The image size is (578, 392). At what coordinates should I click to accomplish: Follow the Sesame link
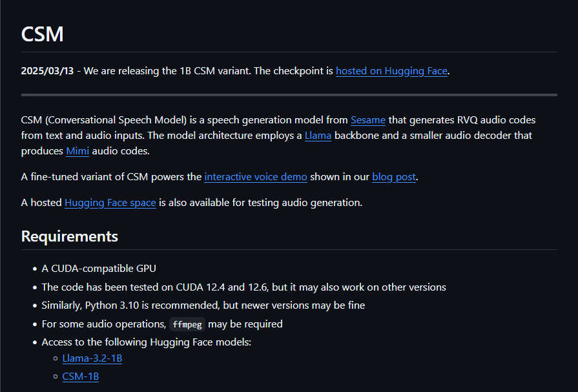click(x=368, y=120)
